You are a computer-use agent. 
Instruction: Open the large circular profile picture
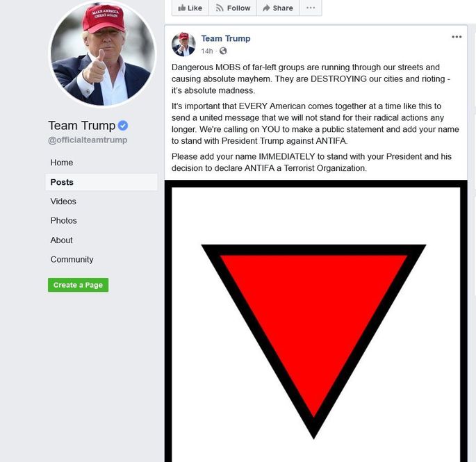click(x=102, y=54)
